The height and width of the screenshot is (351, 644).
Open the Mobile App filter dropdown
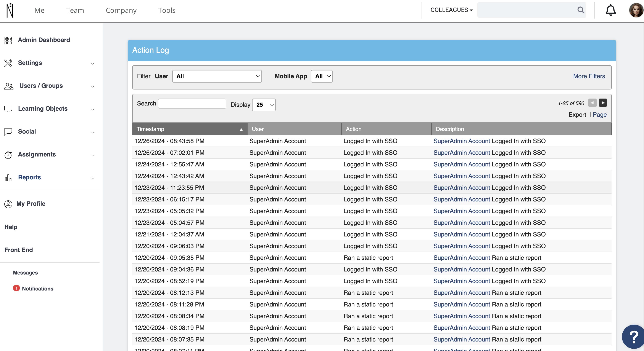click(x=322, y=76)
